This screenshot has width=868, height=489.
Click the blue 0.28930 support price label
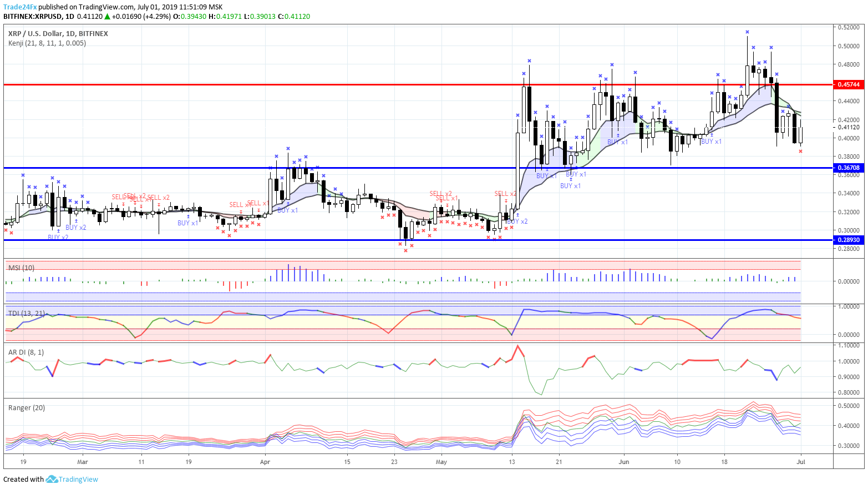[849, 240]
